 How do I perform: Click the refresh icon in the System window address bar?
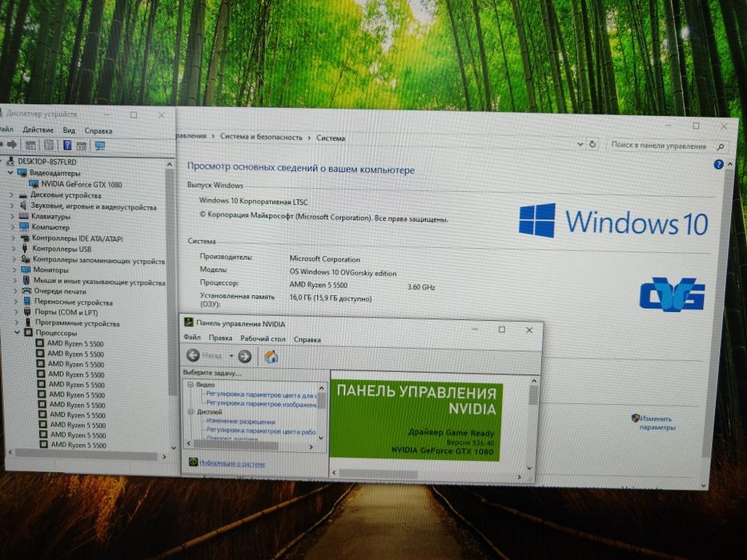[x=592, y=144]
